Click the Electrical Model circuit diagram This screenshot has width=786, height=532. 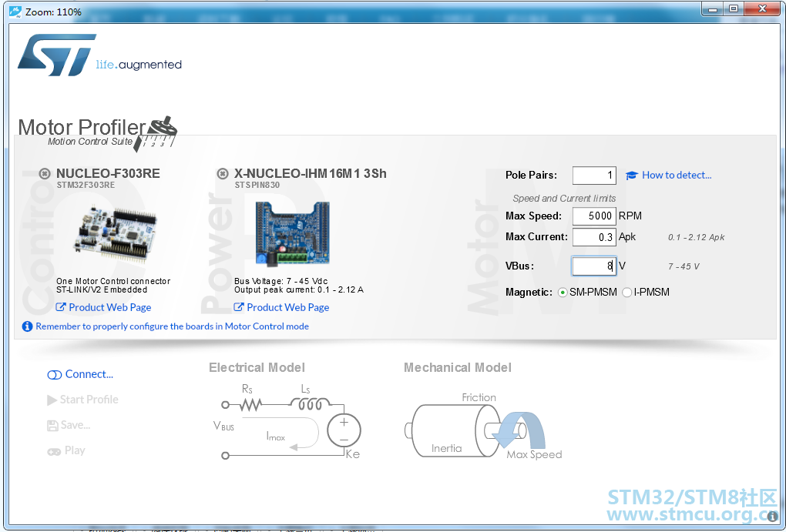point(288,422)
